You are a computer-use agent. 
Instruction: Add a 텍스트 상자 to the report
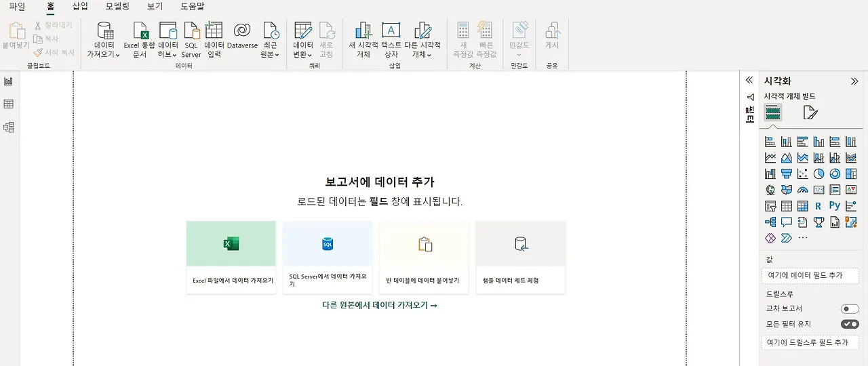[391, 40]
